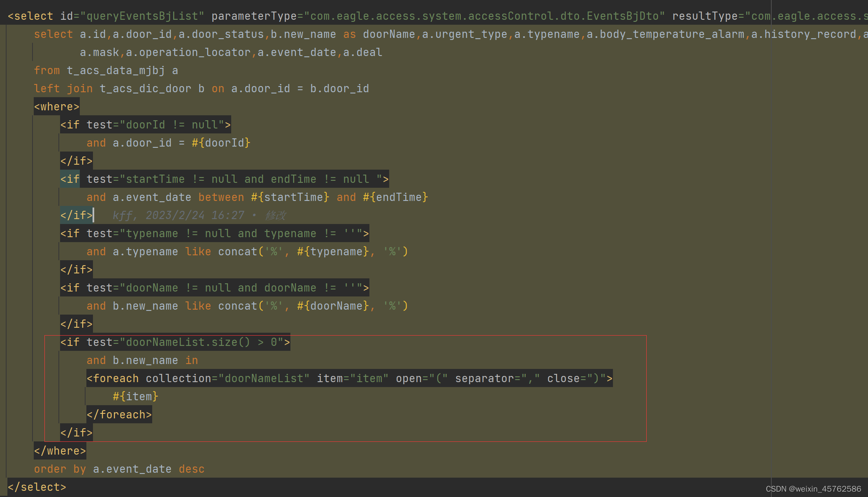Click the queryEventsBjList select id

click(x=142, y=16)
